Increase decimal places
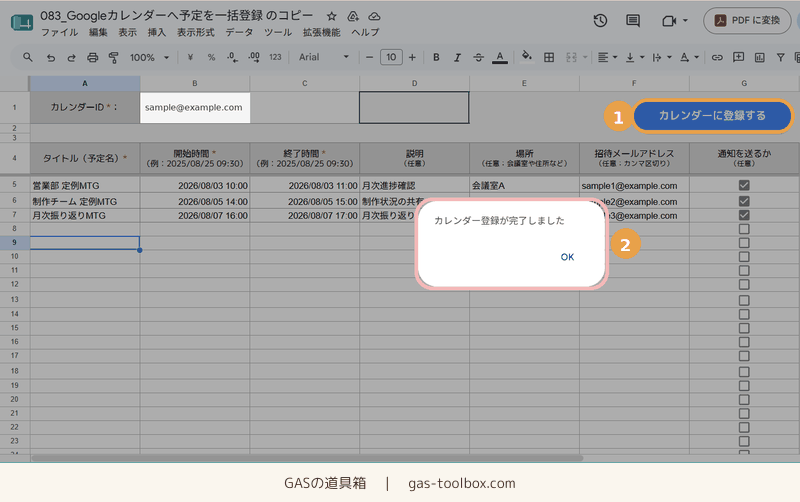This screenshot has width=800, height=502. pyautogui.click(x=254, y=57)
